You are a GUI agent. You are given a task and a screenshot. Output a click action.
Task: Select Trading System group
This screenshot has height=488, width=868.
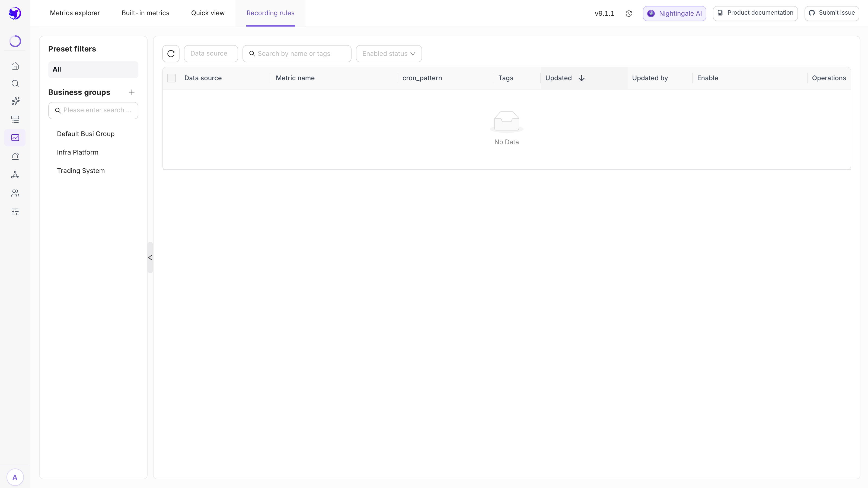point(81,171)
